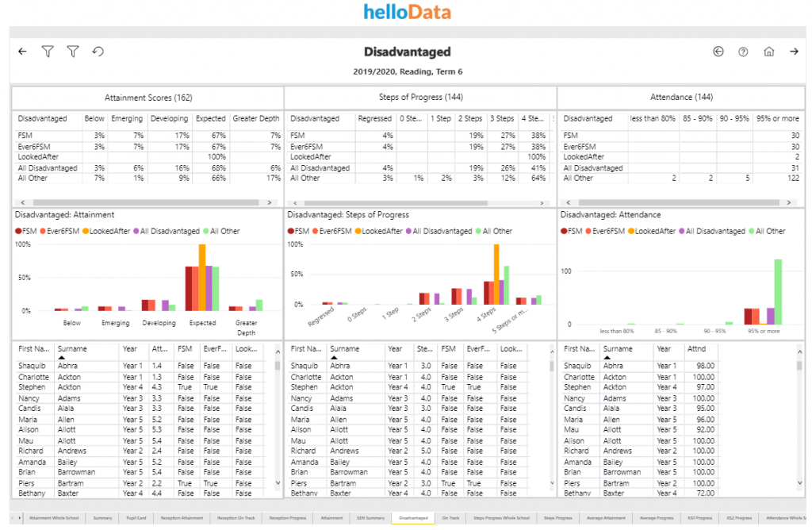The height and width of the screenshot is (530, 812).
Task: Select the On Track tab
Action: click(x=450, y=518)
